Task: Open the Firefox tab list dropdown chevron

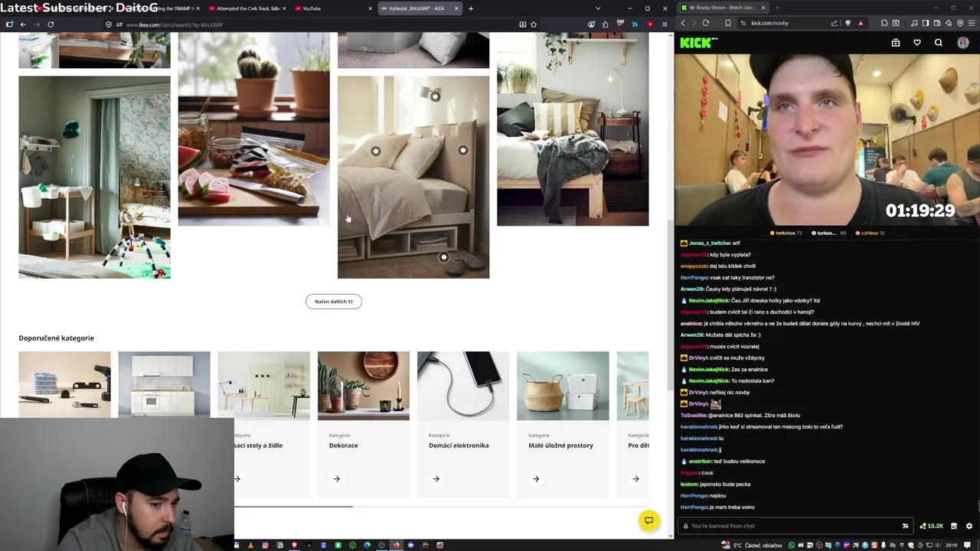Action: pyautogui.click(x=598, y=8)
